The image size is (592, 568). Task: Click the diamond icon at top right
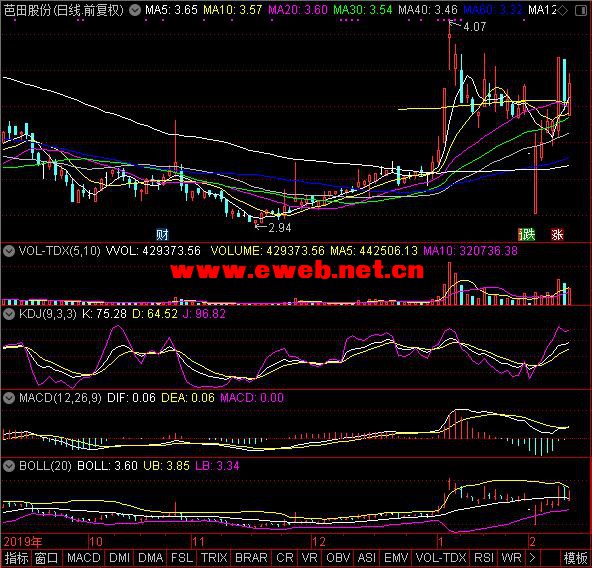coord(563,10)
